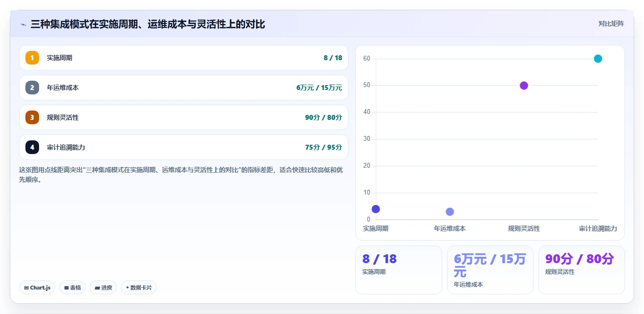Click the 30 y-axis tick label
The image size is (644, 314).
(367, 139)
